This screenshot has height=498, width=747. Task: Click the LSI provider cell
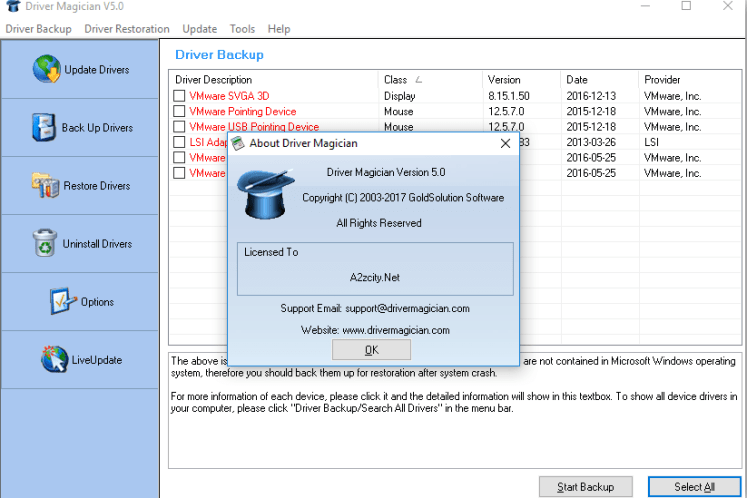pos(651,142)
